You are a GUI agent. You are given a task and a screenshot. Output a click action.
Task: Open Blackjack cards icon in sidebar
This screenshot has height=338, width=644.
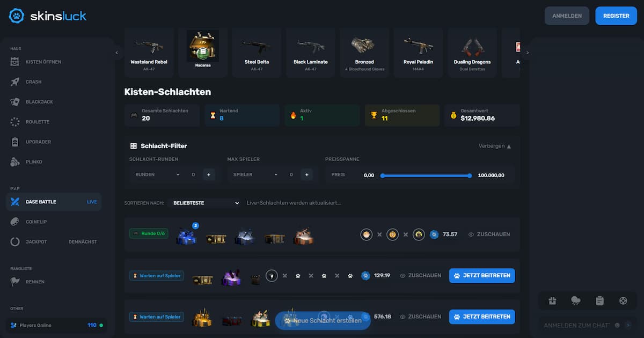pyautogui.click(x=15, y=101)
